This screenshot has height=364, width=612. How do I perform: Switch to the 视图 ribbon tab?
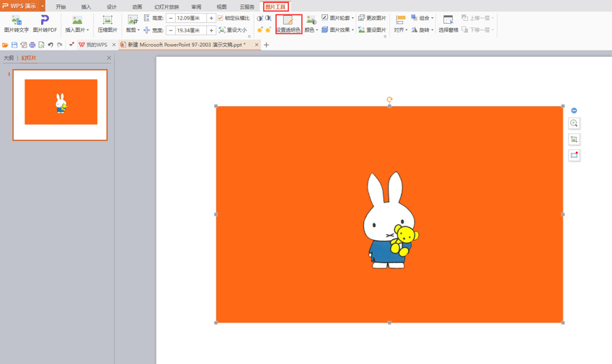[222, 6]
